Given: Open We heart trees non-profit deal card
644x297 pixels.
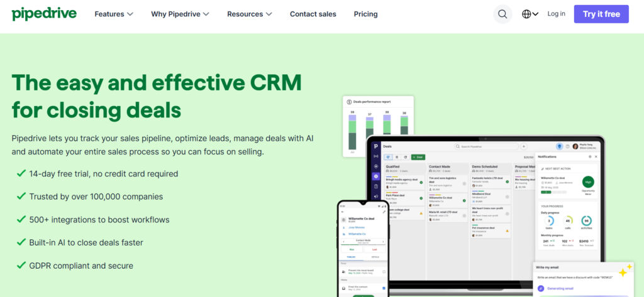Looking at the screenshot, I should pyautogui.click(x=491, y=213).
